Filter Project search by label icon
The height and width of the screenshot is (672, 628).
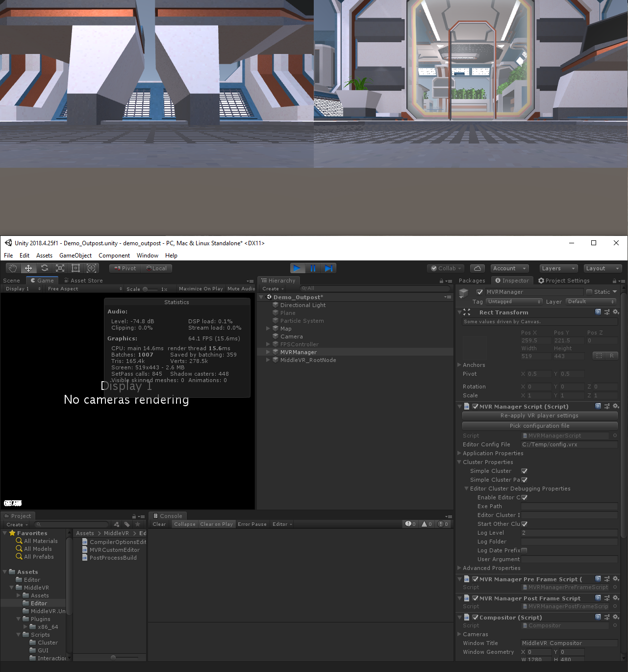127,524
